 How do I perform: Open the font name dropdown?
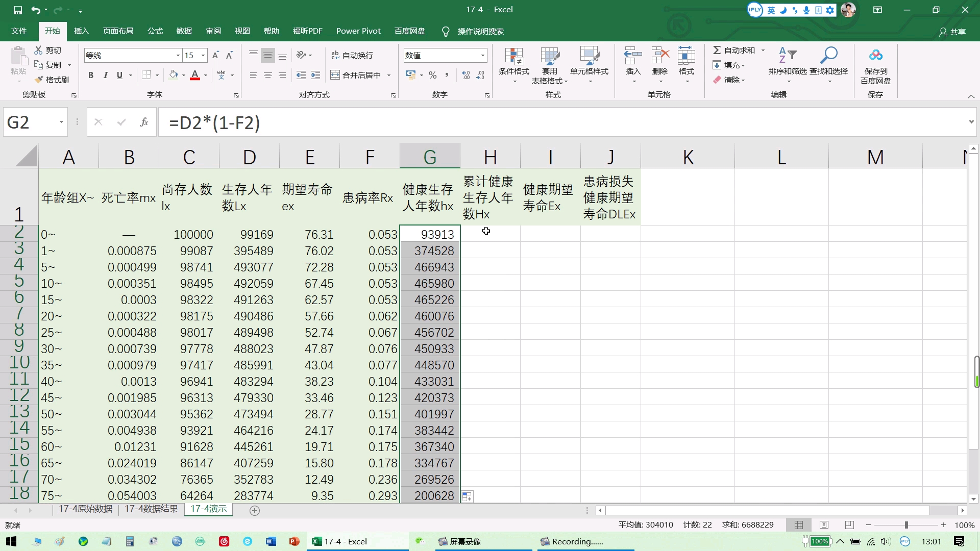[x=178, y=55]
